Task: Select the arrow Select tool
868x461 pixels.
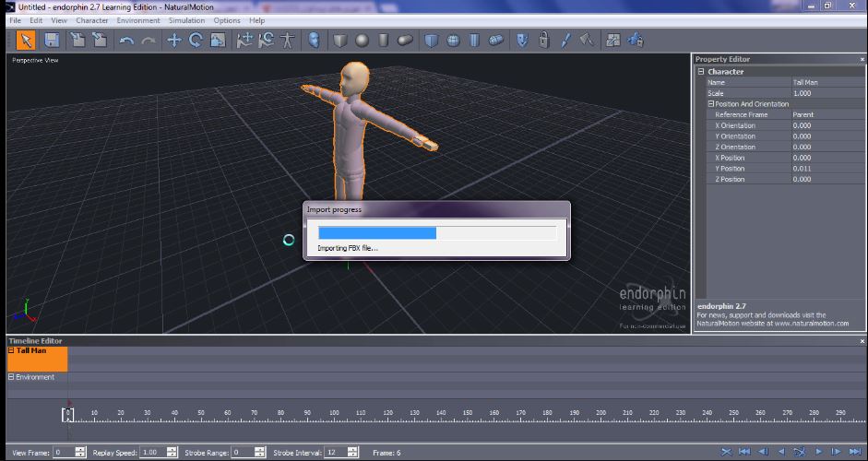Action: tap(26, 41)
